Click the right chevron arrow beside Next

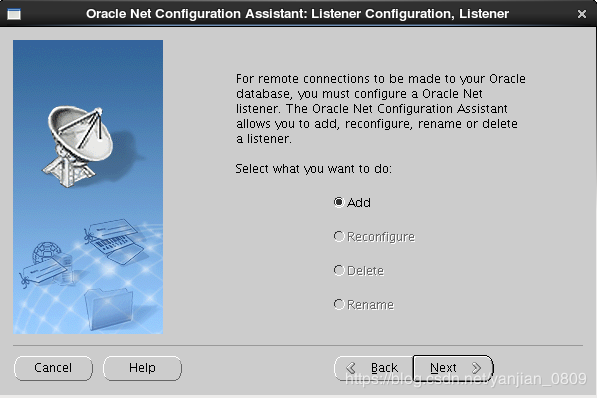tap(476, 368)
